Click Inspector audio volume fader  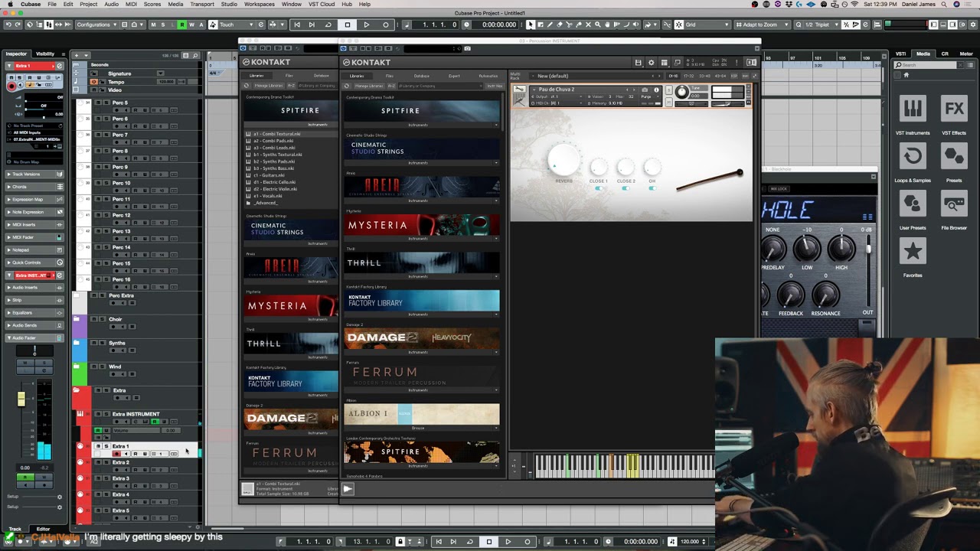[x=21, y=399]
